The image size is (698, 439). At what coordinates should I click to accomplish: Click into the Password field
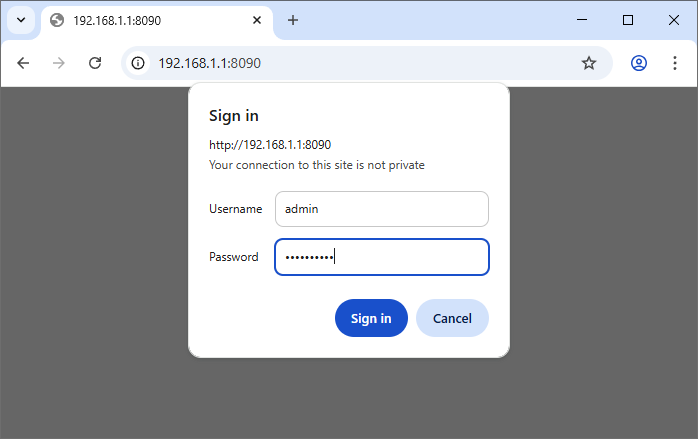381,257
